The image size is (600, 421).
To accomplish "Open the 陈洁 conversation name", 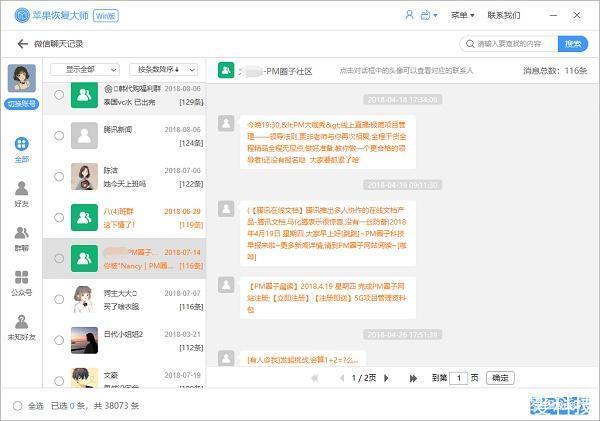I will coord(111,170).
